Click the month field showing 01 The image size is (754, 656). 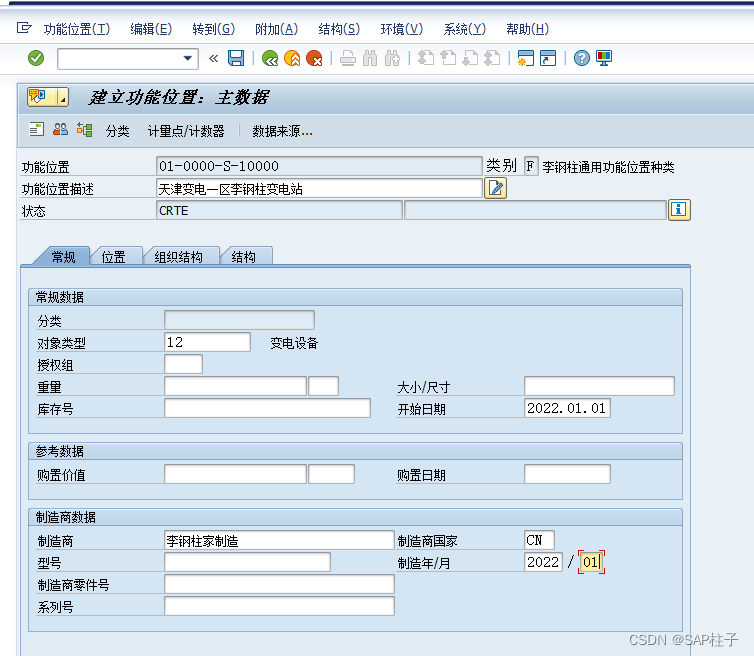tap(591, 562)
